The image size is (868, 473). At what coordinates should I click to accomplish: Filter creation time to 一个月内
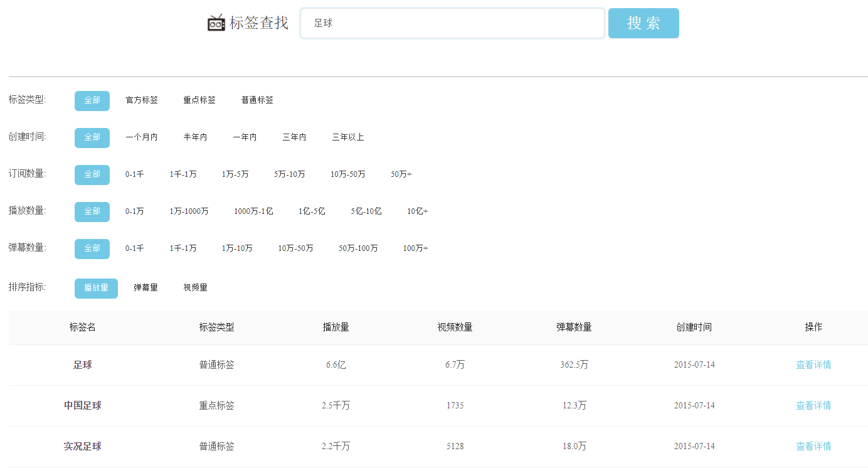142,137
